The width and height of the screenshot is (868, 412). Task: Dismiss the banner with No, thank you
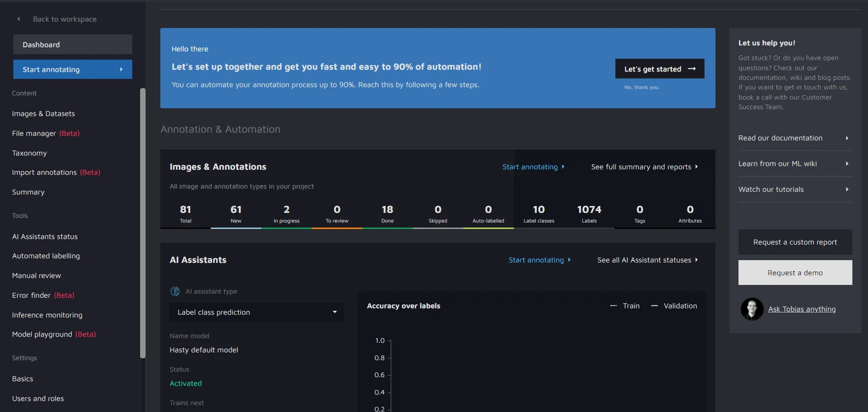642,88
